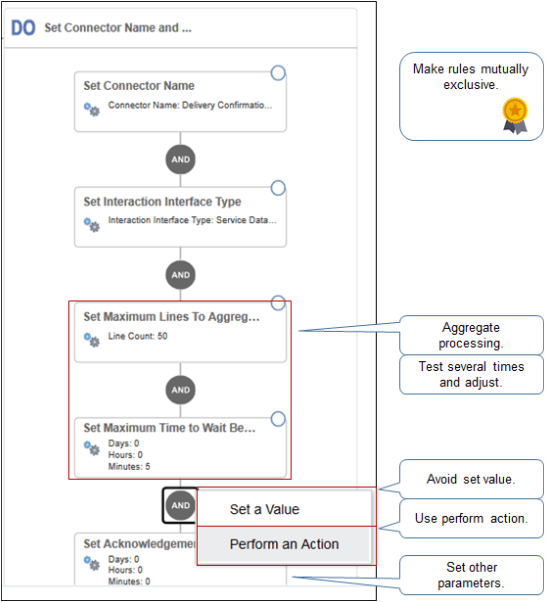The height and width of the screenshot is (602, 545).
Task: Click 'Hours: 0' in Set Acknowledgement card
Action: click(126, 570)
